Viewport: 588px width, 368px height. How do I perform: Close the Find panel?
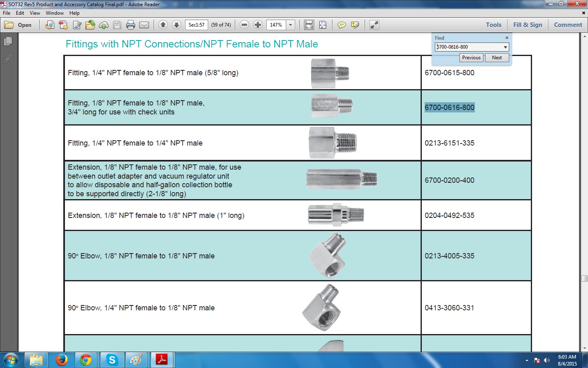507,38
